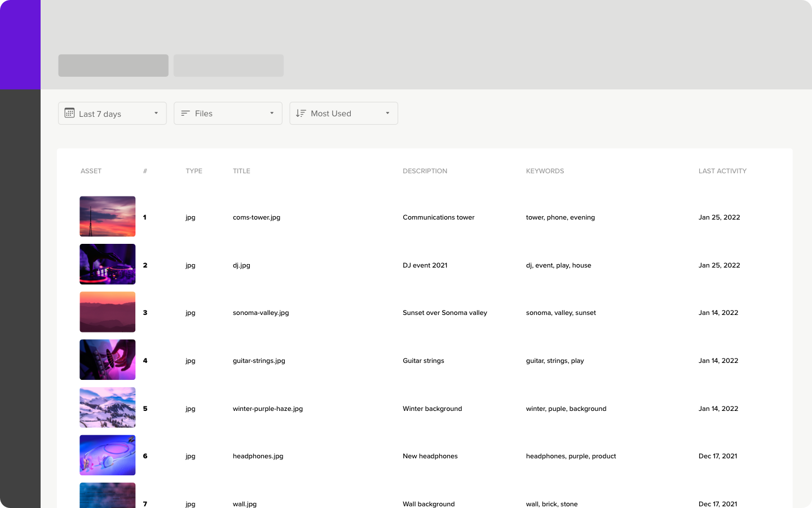Image resolution: width=812 pixels, height=508 pixels.
Task: View the headphones.jpg thumbnail
Action: (107, 455)
